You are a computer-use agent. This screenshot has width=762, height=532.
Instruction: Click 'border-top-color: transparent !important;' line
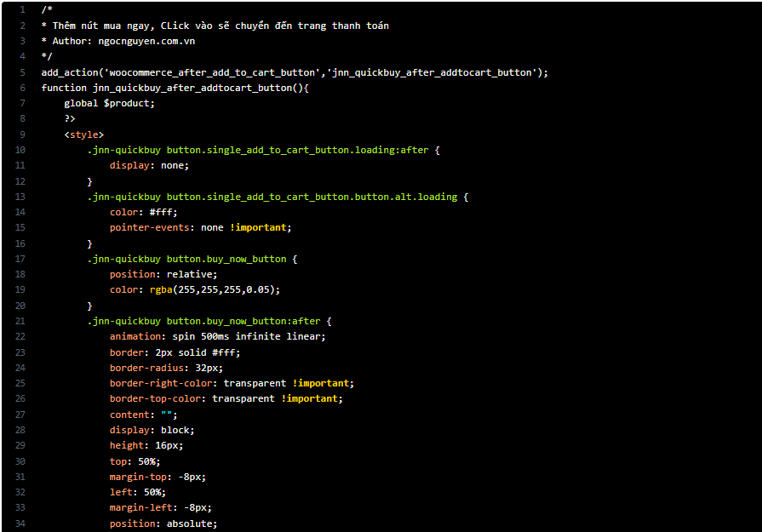point(226,399)
